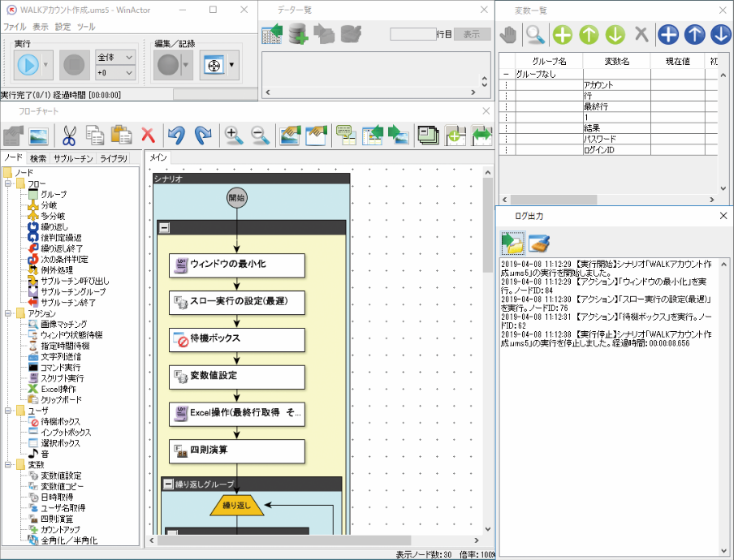This screenshot has width=734, height=560.
Task: Open the dropdown arrow next to the crosshair icon
Action: (x=232, y=65)
